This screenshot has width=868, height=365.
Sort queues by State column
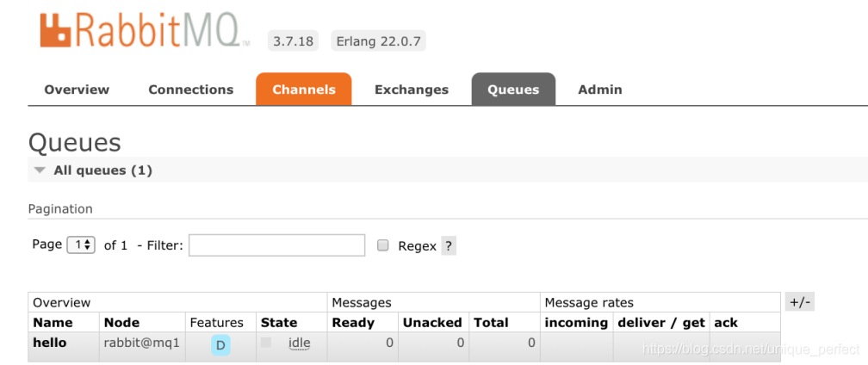click(279, 323)
